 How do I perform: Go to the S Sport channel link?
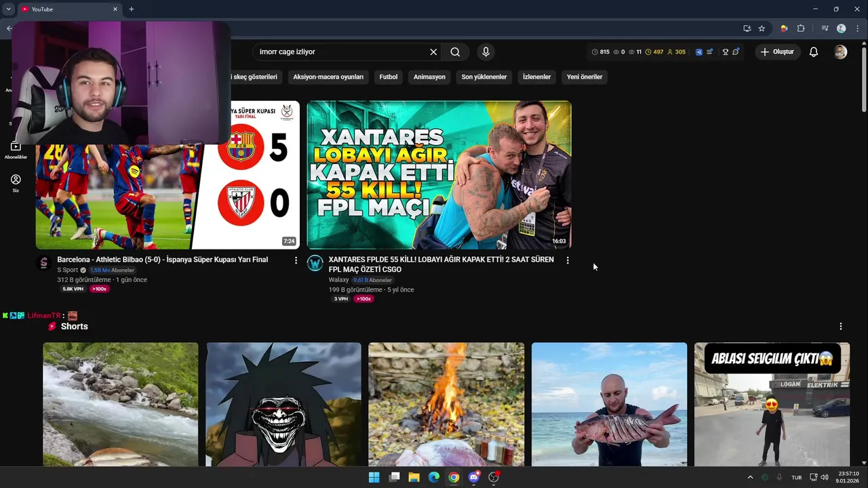click(68, 270)
